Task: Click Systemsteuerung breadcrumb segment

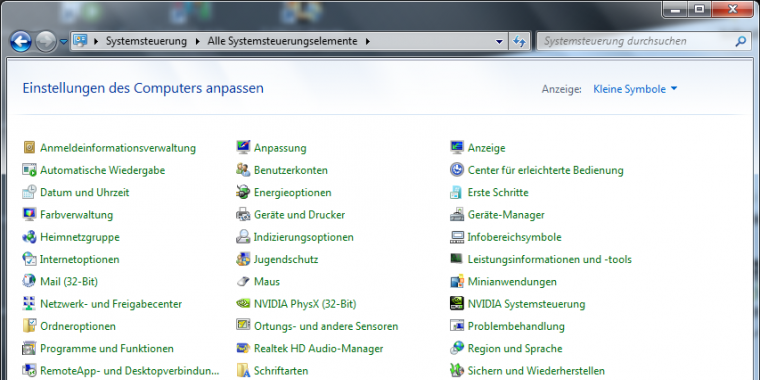Action: click(x=146, y=41)
